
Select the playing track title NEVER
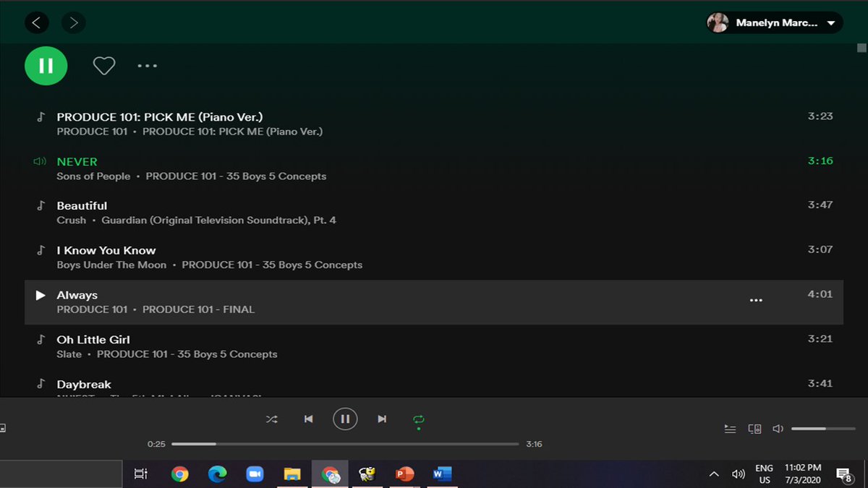pyautogui.click(x=77, y=162)
